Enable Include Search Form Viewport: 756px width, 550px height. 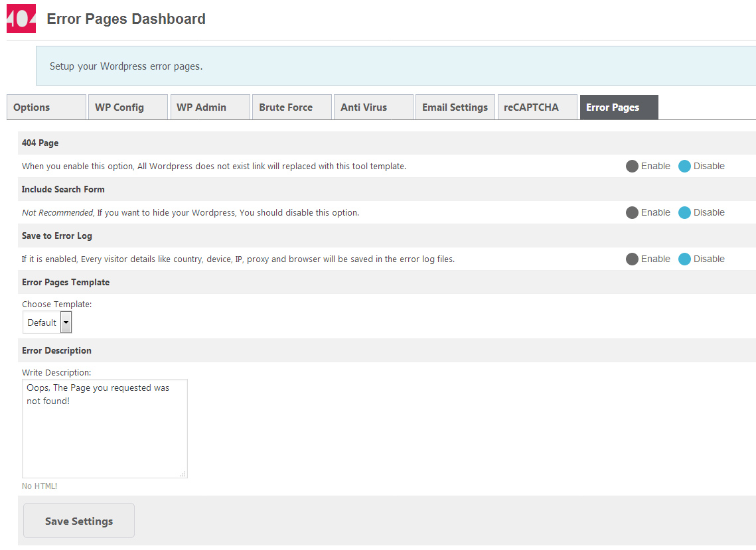[x=632, y=212]
